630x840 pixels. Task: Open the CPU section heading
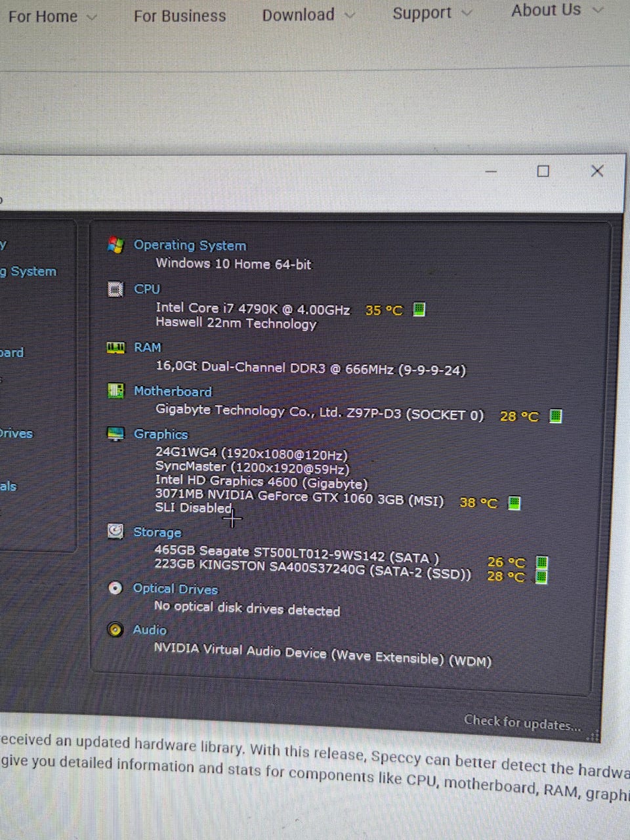147,289
